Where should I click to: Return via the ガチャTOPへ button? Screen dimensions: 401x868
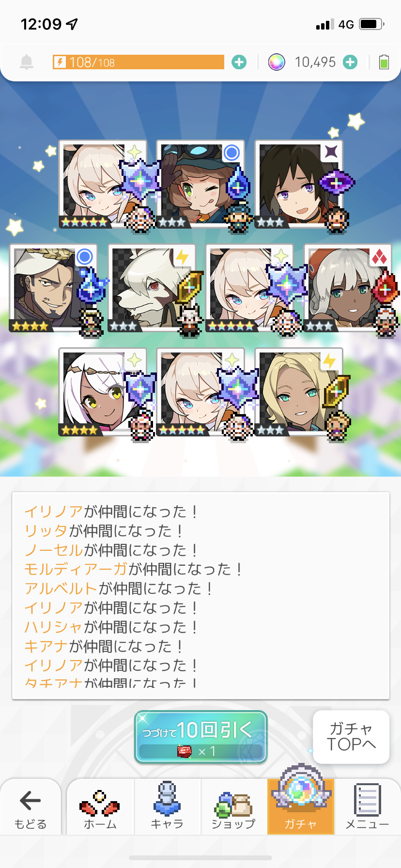351,737
